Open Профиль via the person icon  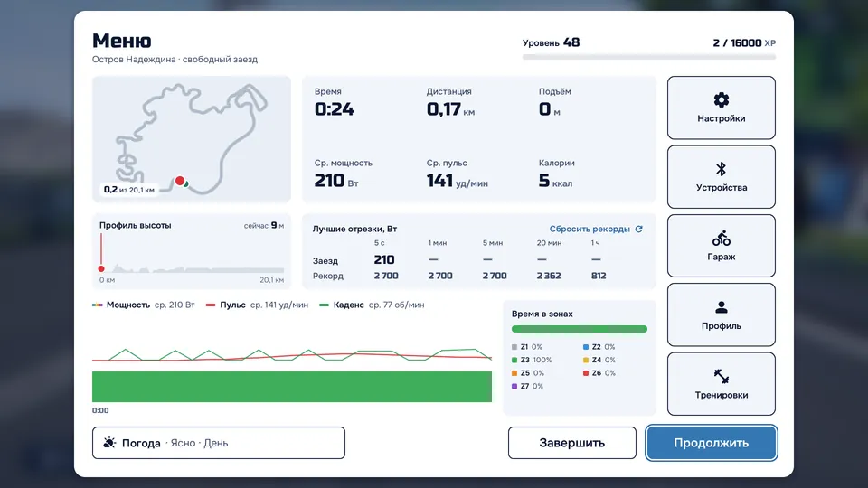coord(721,307)
